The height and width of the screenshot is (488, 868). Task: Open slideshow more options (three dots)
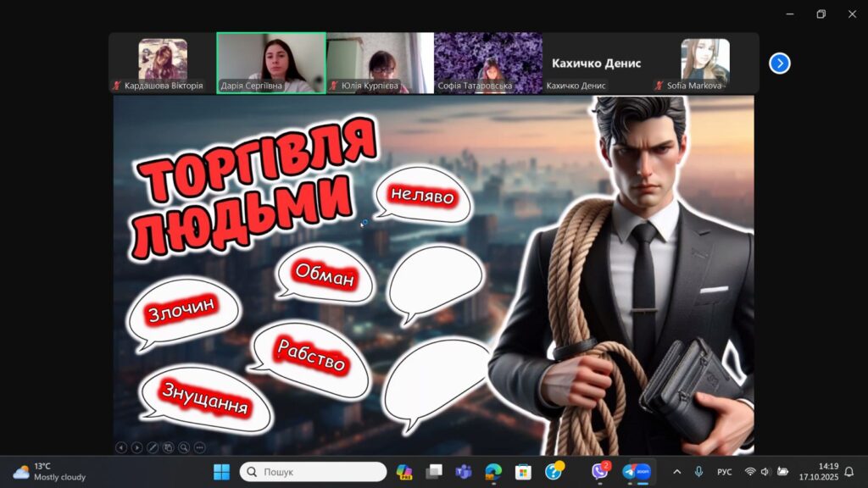(200, 447)
